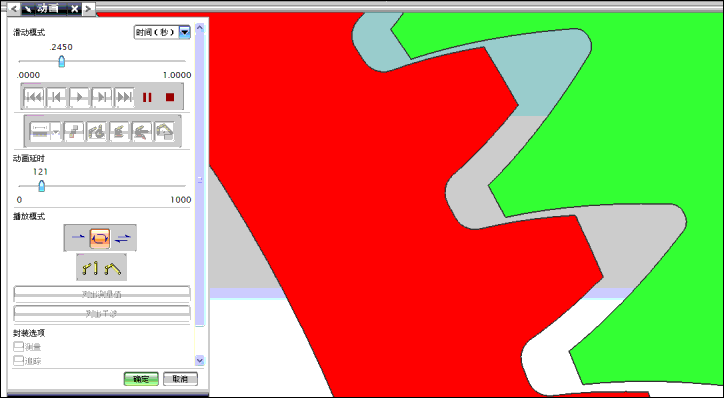The width and height of the screenshot is (724, 398).
Task: Step back one animation frame
Action: [56, 97]
